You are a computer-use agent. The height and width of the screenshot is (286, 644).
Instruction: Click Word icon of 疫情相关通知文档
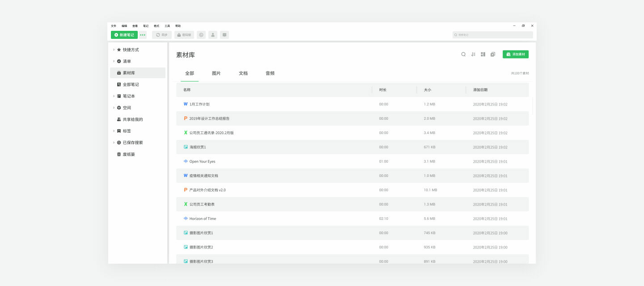[186, 176]
